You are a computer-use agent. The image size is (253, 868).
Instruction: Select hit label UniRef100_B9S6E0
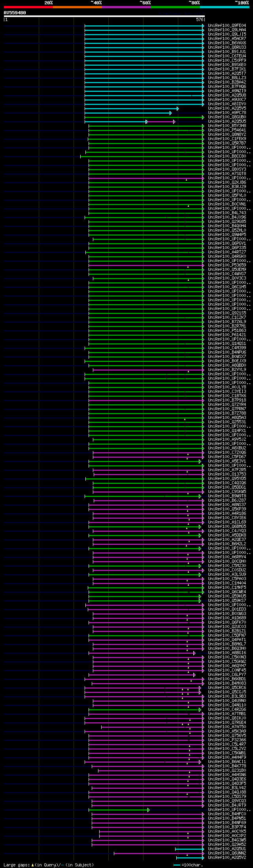pos(227,65)
